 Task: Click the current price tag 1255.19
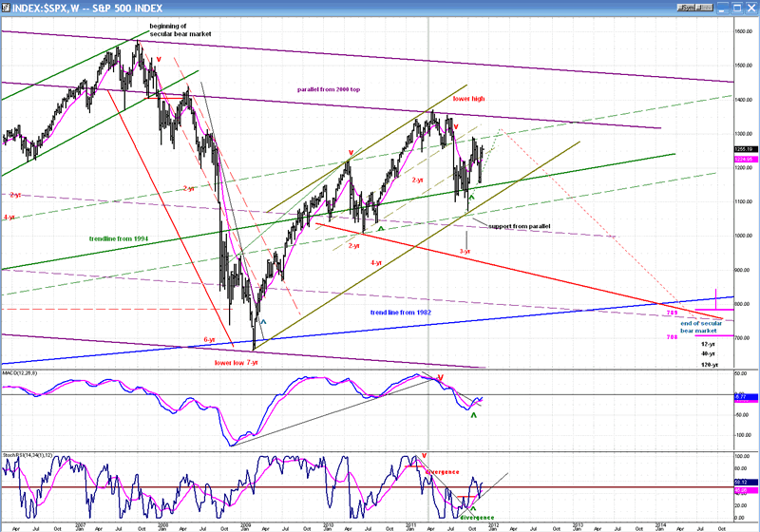pyautogui.click(x=746, y=148)
